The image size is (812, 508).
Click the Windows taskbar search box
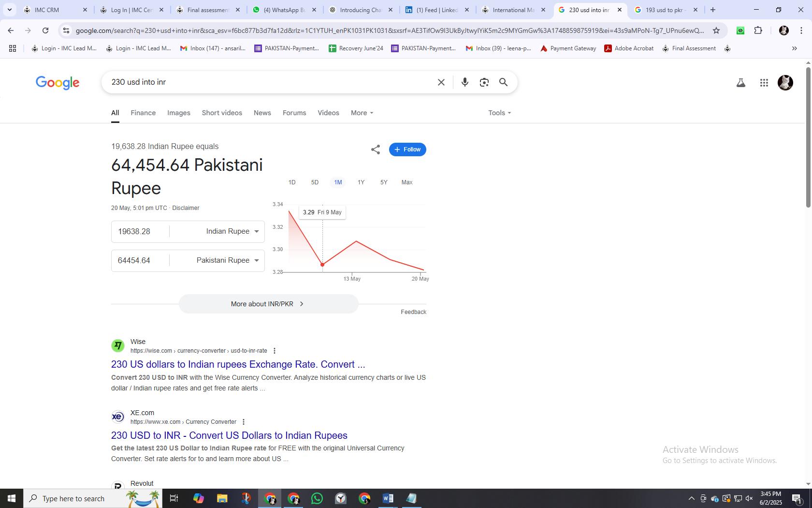(x=93, y=498)
